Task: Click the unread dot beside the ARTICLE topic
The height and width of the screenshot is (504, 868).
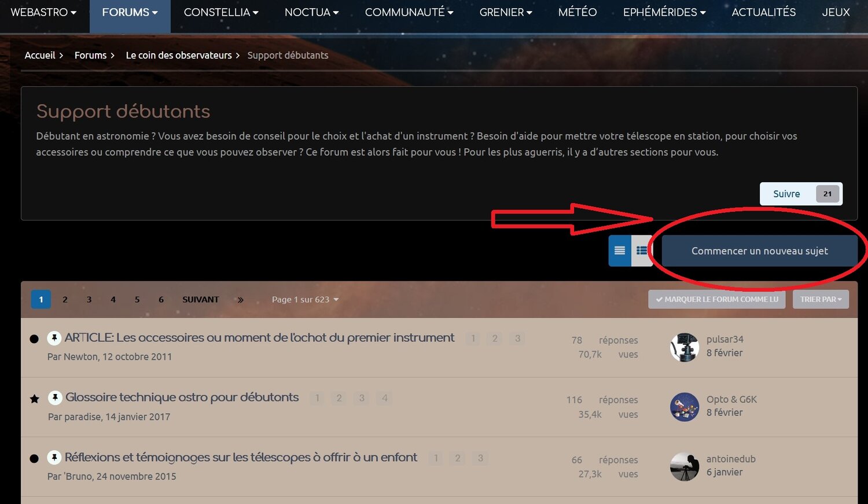Action: pyautogui.click(x=34, y=339)
